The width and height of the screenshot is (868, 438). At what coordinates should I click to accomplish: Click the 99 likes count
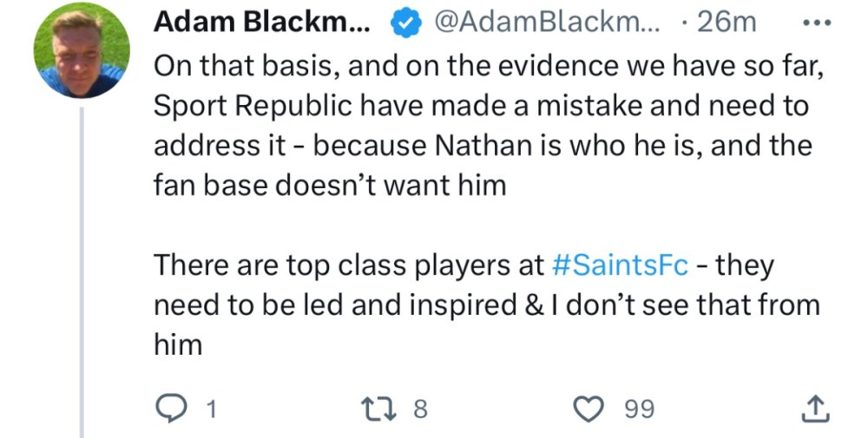click(x=639, y=409)
